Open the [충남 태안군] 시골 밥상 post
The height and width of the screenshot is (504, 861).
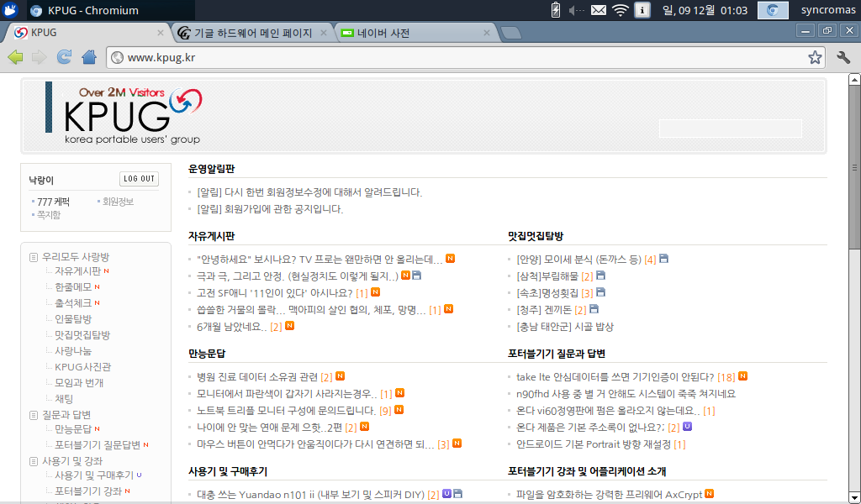(565, 327)
